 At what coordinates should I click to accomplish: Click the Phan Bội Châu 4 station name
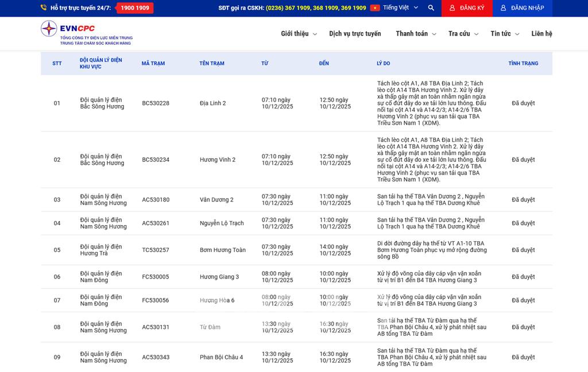point(221,358)
